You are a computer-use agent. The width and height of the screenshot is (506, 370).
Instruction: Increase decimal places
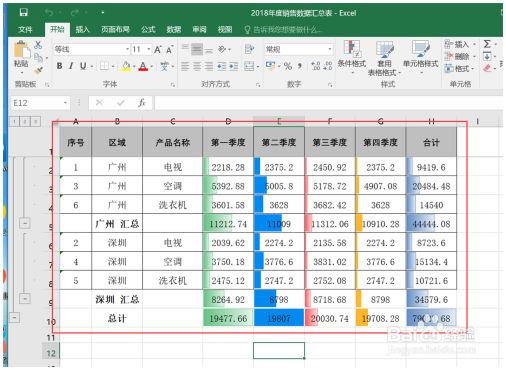[315, 66]
